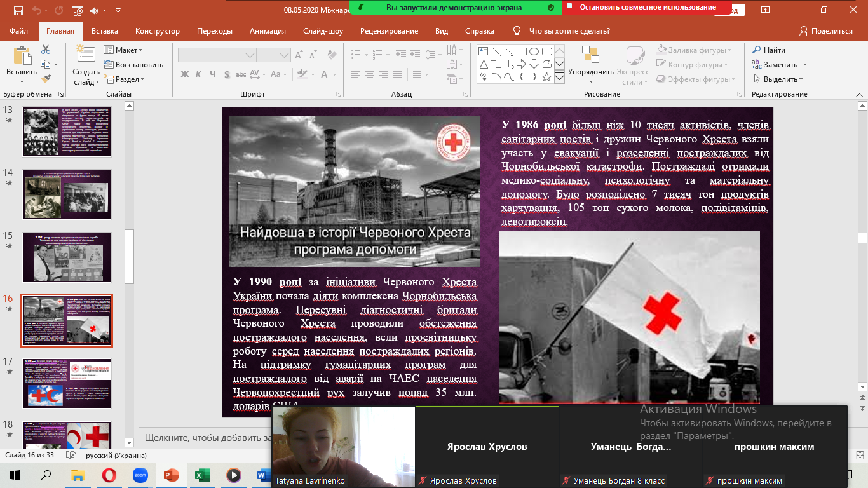This screenshot has width=868, height=488.
Task: Open Word from the taskbar
Action: coord(262,475)
